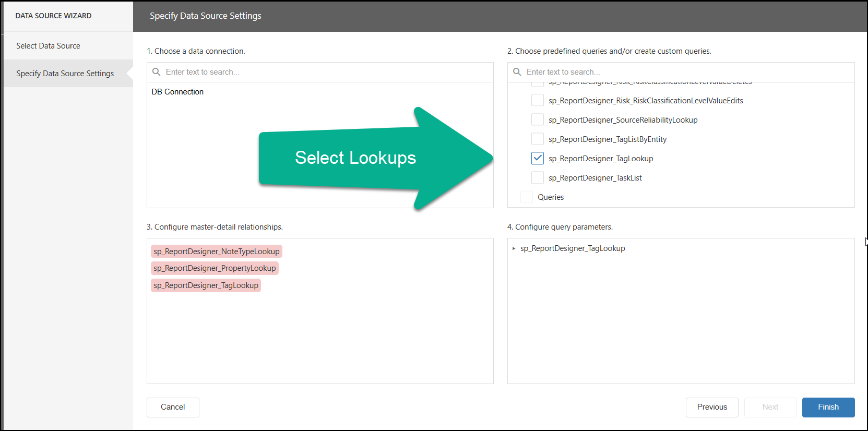Tick the sp_ReportDesigner_SourceReliabilityLookup checkbox
868x431 pixels.
click(x=537, y=119)
